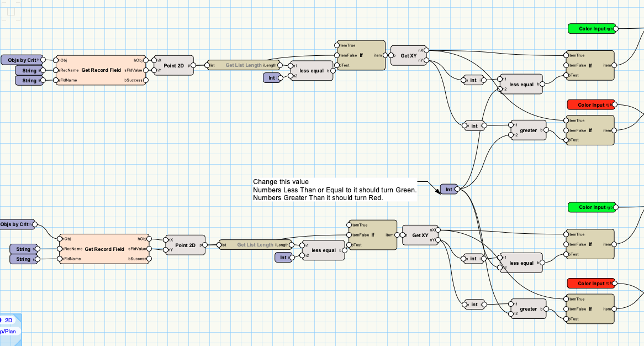Click the bottom greater comparison node

(528, 309)
